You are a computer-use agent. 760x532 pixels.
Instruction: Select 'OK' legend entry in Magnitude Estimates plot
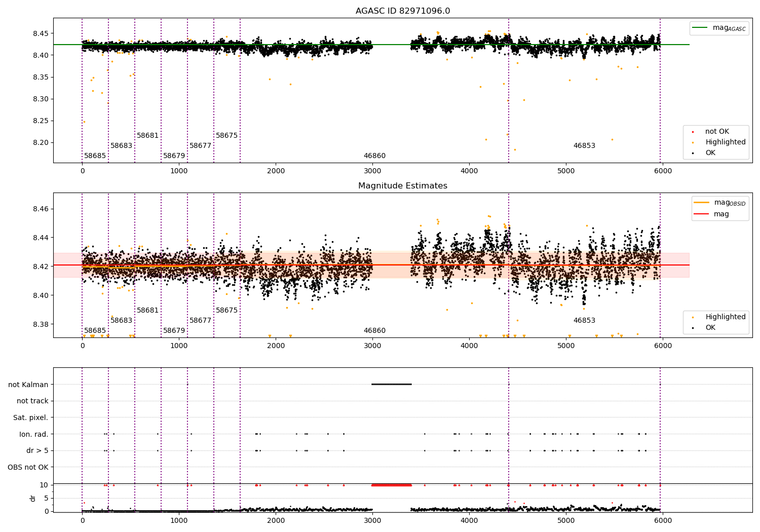coord(710,328)
